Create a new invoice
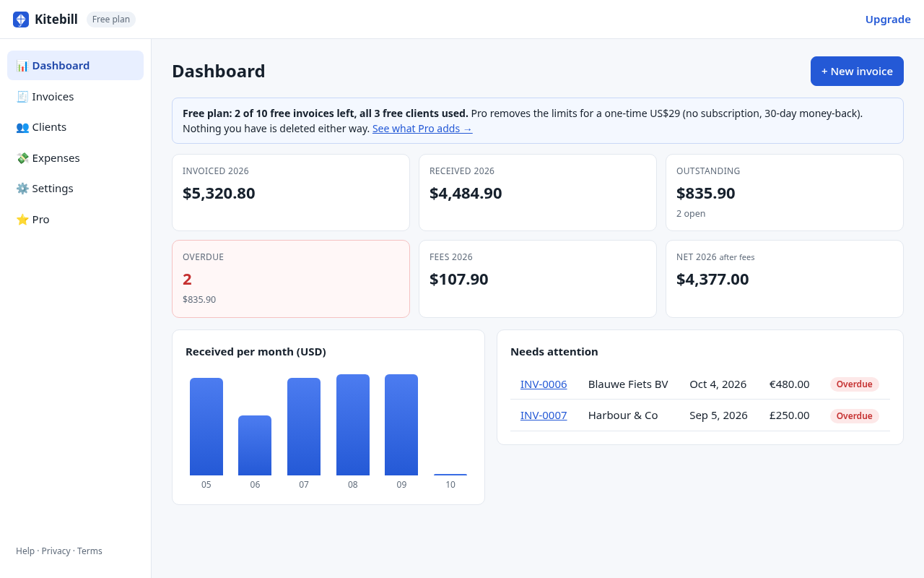Screen dimensions: 924x578 (857, 71)
